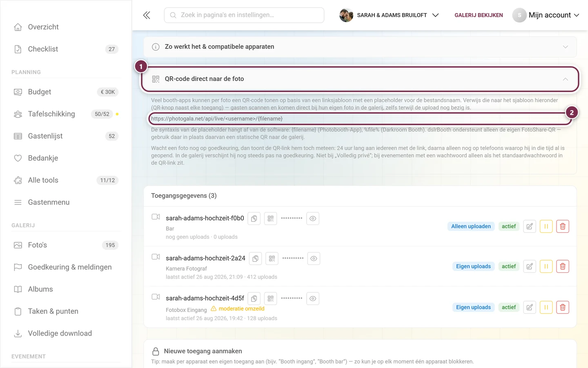Reveal password for sarah-adams-hochzeit-f0b0
Image resolution: width=588 pixels, height=368 pixels.
click(x=313, y=219)
